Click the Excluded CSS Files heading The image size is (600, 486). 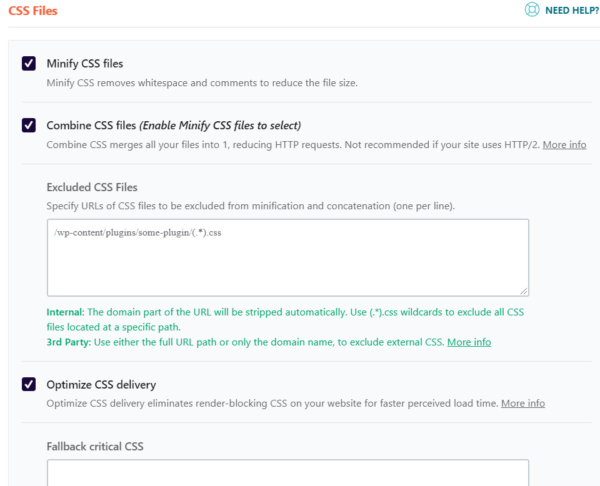pyautogui.click(x=92, y=187)
